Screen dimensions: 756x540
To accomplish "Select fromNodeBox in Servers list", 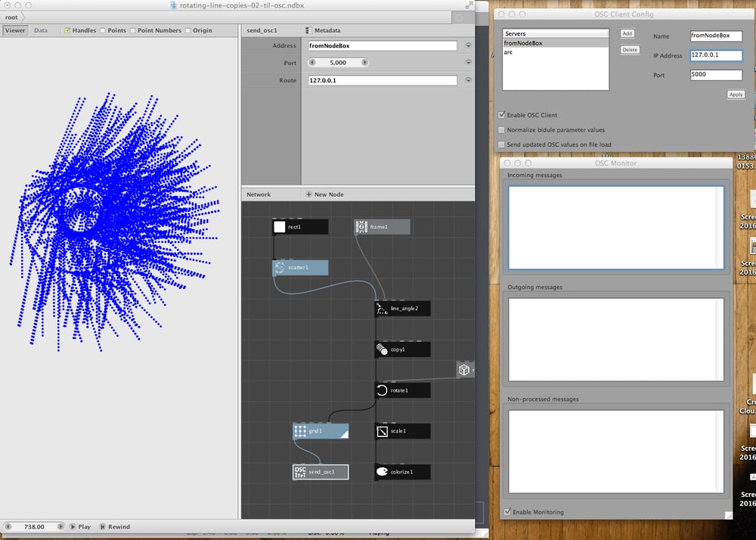I will [556, 43].
